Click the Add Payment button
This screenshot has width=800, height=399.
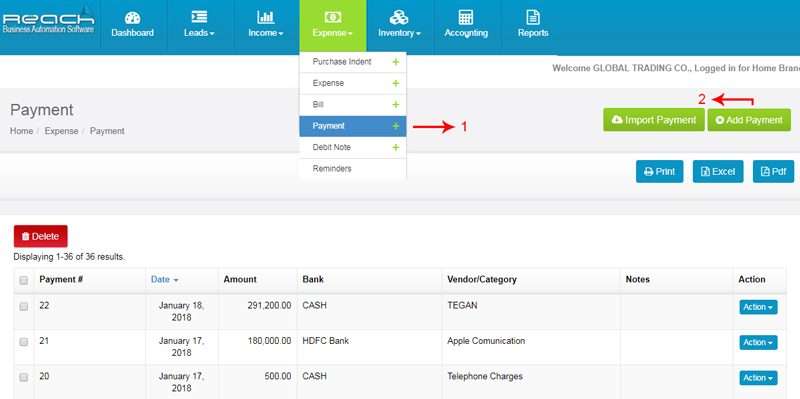pyautogui.click(x=749, y=120)
